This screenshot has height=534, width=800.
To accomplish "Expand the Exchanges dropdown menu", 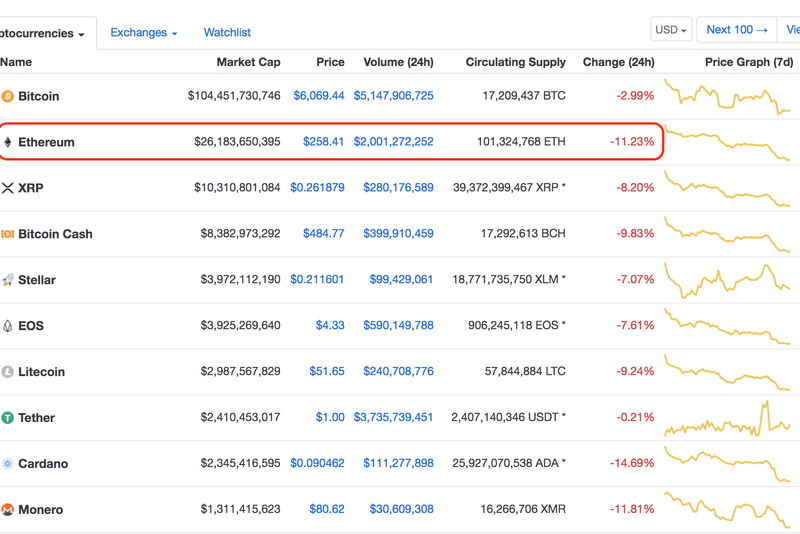I will [x=143, y=33].
